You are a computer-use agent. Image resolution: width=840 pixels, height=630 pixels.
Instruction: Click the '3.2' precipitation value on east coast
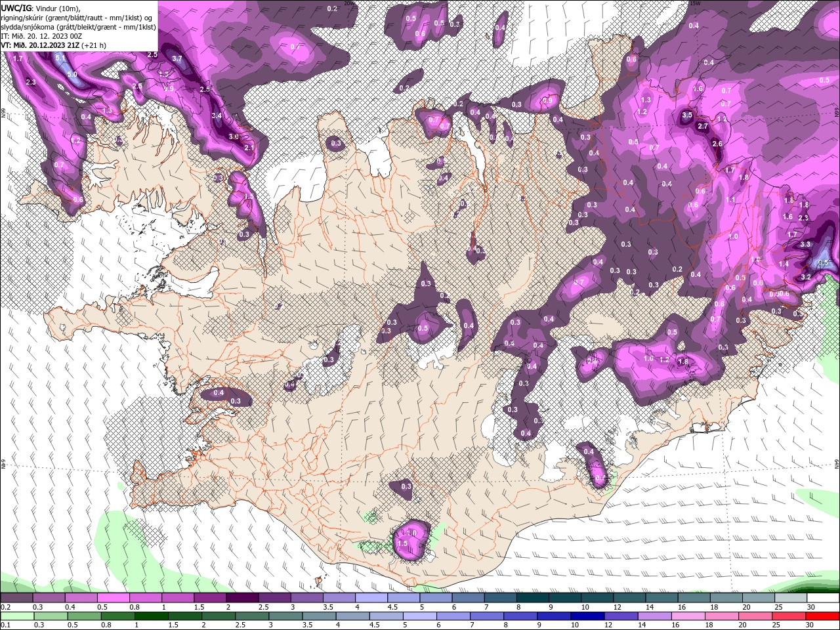pyautogui.click(x=807, y=277)
